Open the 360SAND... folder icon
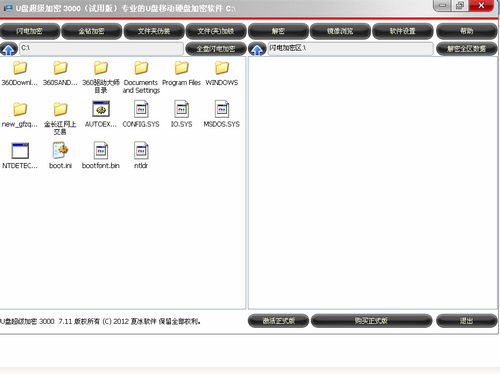This screenshot has width=500, height=375. pyautogui.click(x=60, y=68)
